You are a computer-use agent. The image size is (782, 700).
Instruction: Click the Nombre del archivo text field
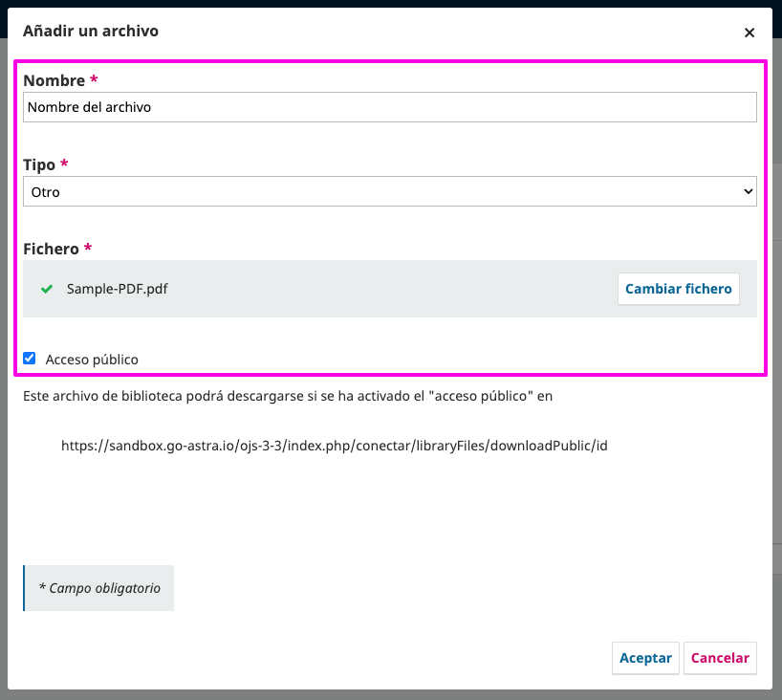(389, 107)
